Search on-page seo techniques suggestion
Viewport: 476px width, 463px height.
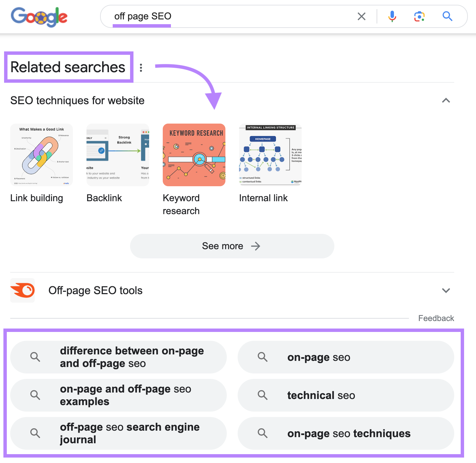tap(349, 433)
